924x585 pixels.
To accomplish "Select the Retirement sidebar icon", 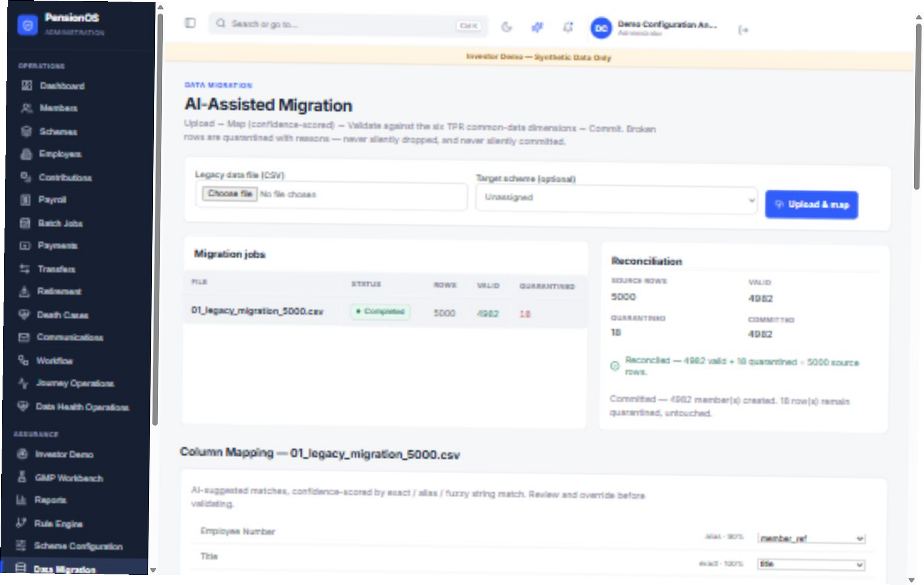I will click(x=24, y=292).
